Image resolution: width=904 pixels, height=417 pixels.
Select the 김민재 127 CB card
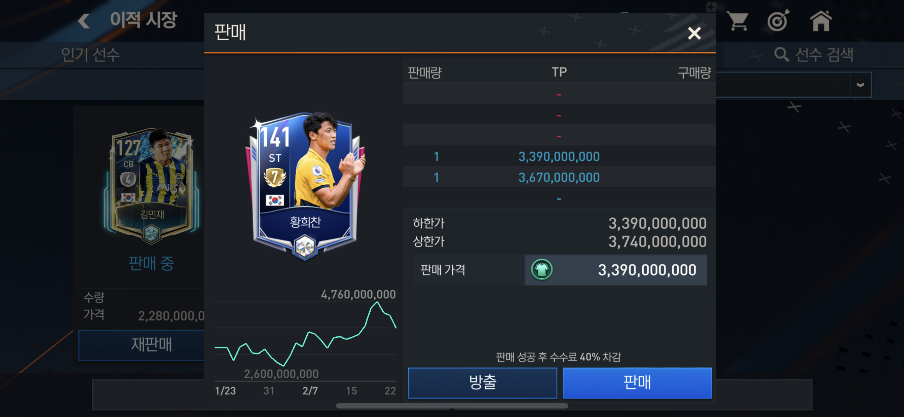point(151,187)
